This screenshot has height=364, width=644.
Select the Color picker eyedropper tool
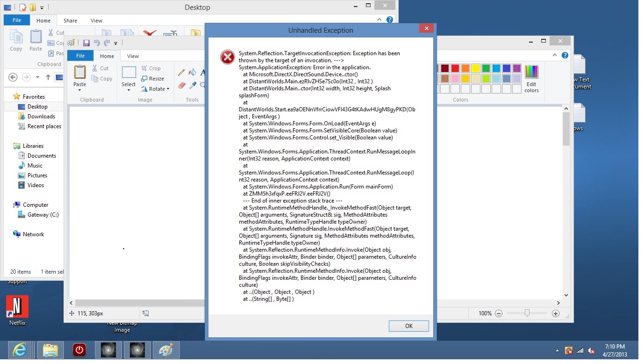point(192,85)
